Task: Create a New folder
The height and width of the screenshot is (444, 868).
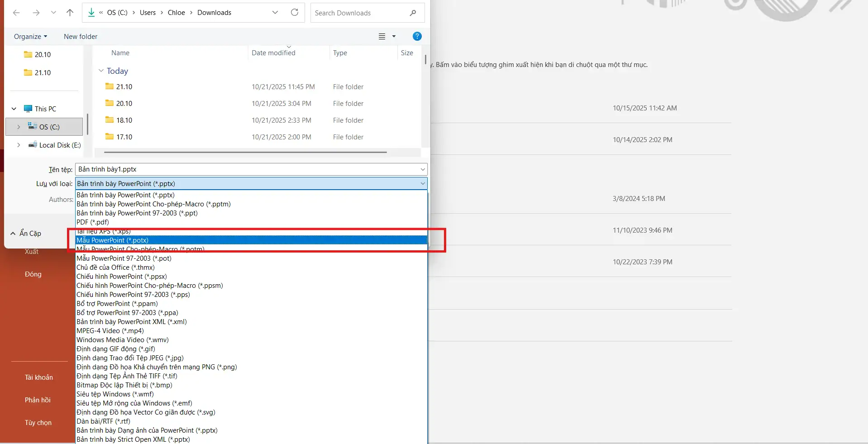Action: (x=80, y=36)
